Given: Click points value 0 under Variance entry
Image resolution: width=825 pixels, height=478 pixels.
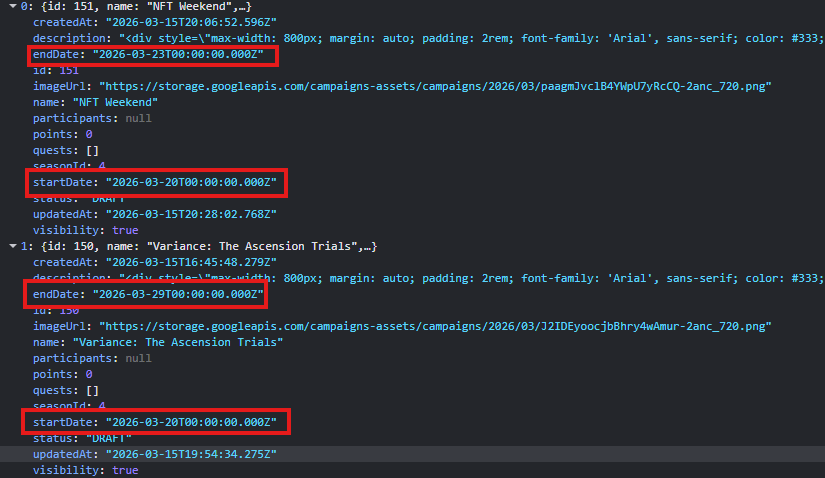Looking at the screenshot, I should tap(89, 374).
